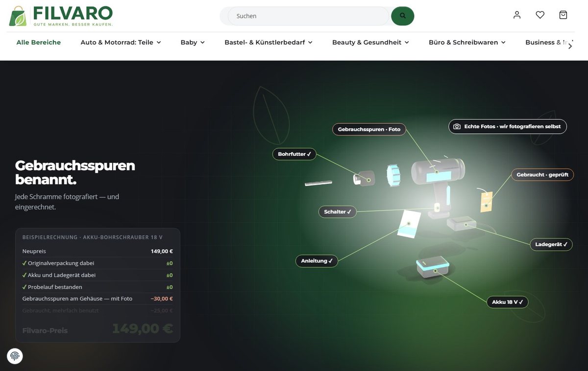
Task: Click the Bohrfutter label
Action: pos(294,154)
